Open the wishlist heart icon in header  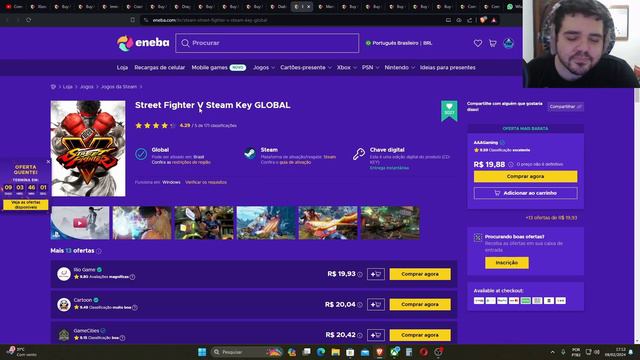click(478, 43)
